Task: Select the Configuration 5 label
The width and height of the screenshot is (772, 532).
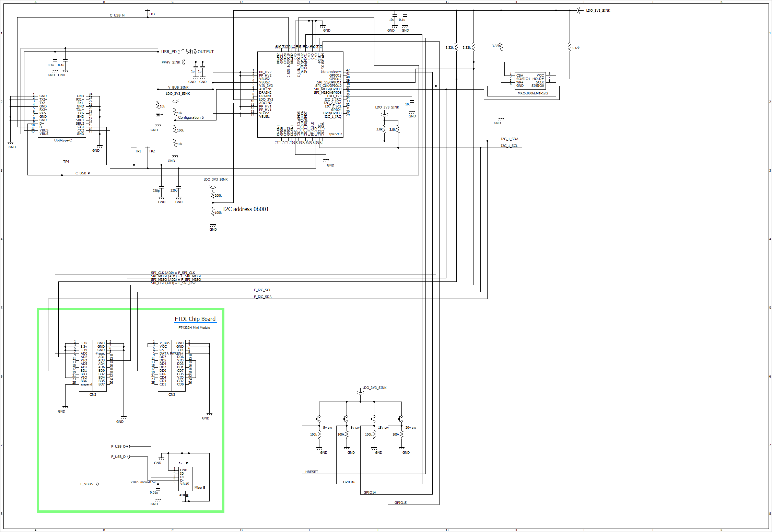Action: coord(191,117)
